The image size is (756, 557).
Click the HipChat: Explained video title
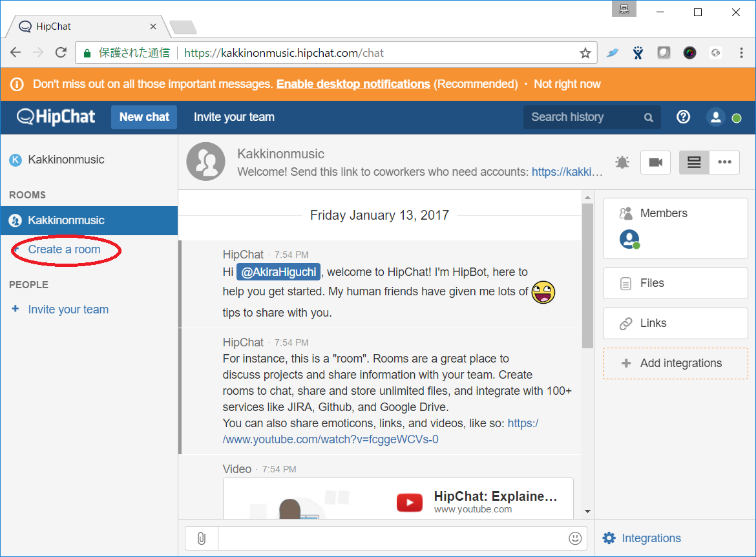click(x=496, y=496)
